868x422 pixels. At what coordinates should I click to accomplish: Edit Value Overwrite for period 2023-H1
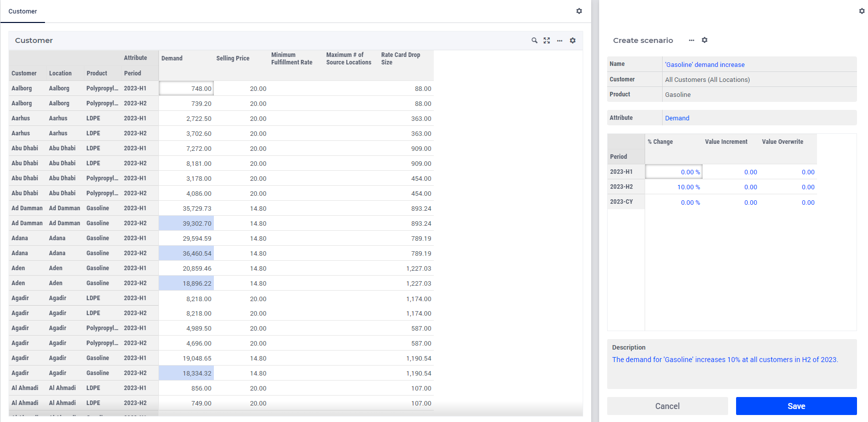click(789, 172)
